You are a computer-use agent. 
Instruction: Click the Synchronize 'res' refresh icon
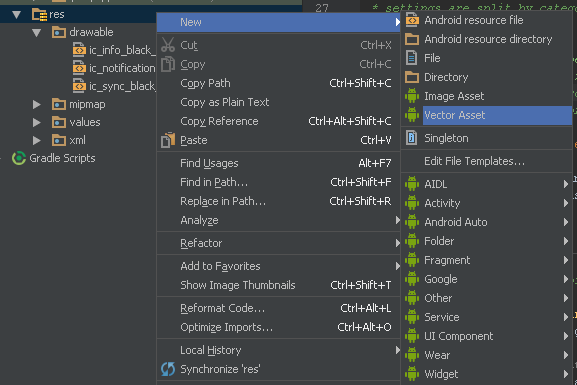168,369
